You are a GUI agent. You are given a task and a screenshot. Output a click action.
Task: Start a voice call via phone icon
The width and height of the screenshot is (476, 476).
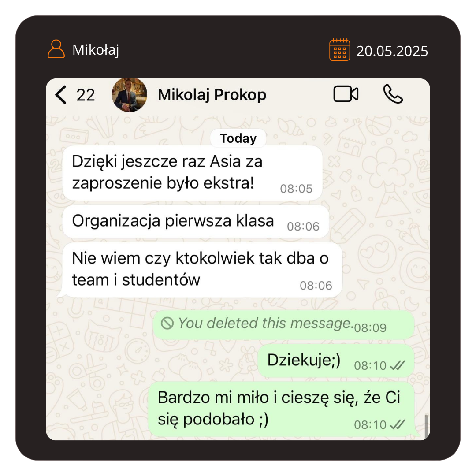pos(393,94)
